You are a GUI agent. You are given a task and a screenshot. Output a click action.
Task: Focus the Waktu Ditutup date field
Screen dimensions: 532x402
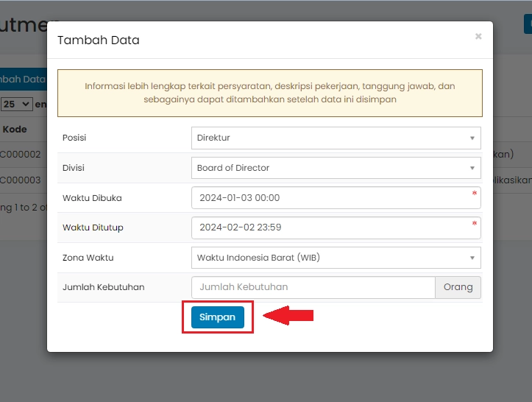[331, 228]
